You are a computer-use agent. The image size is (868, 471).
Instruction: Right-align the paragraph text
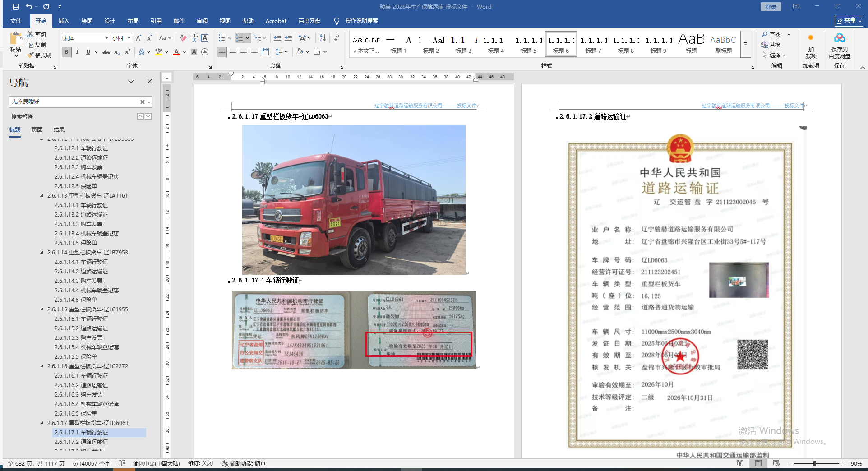click(x=244, y=52)
